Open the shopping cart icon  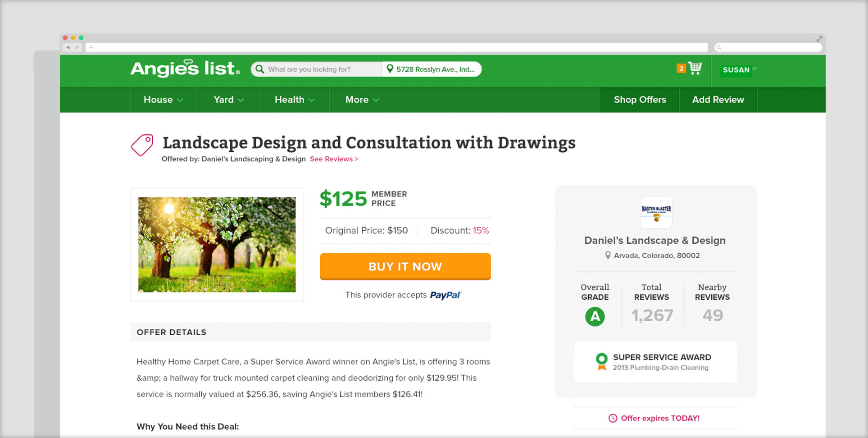pos(695,68)
